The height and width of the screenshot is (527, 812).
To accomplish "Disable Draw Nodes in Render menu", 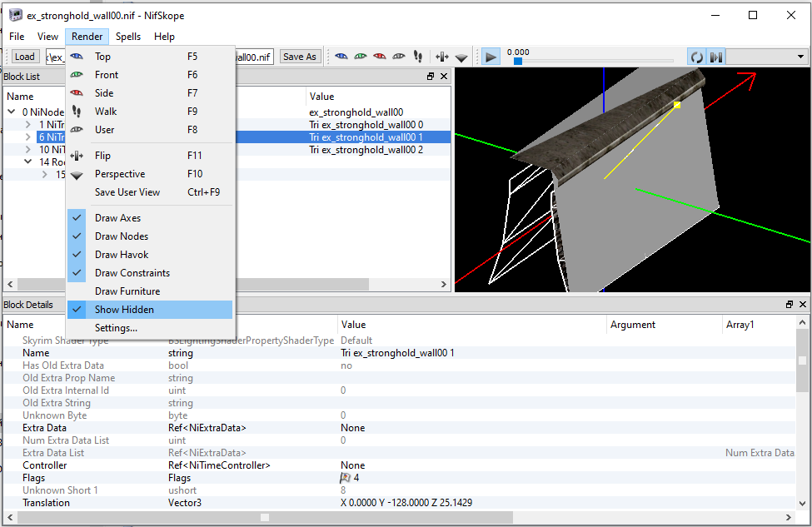I will point(150,236).
